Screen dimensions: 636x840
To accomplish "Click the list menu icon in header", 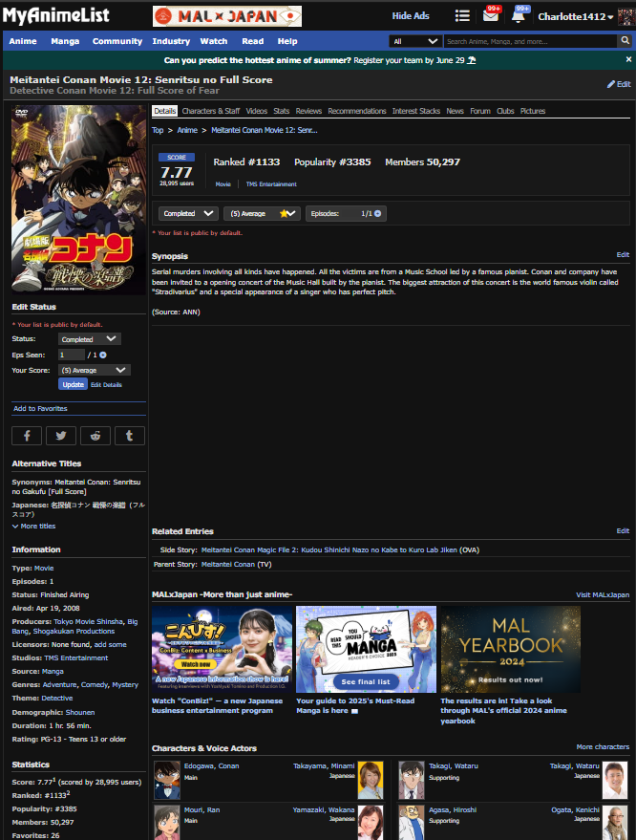I will click(462, 16).
